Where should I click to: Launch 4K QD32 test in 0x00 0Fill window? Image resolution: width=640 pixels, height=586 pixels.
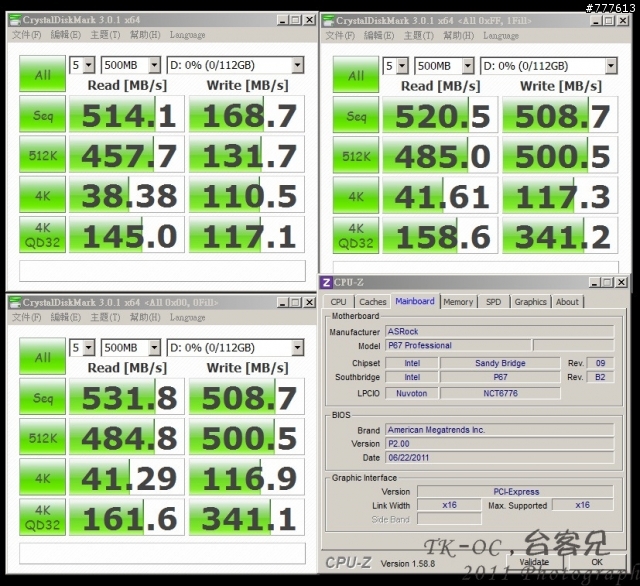click(42, 517)
